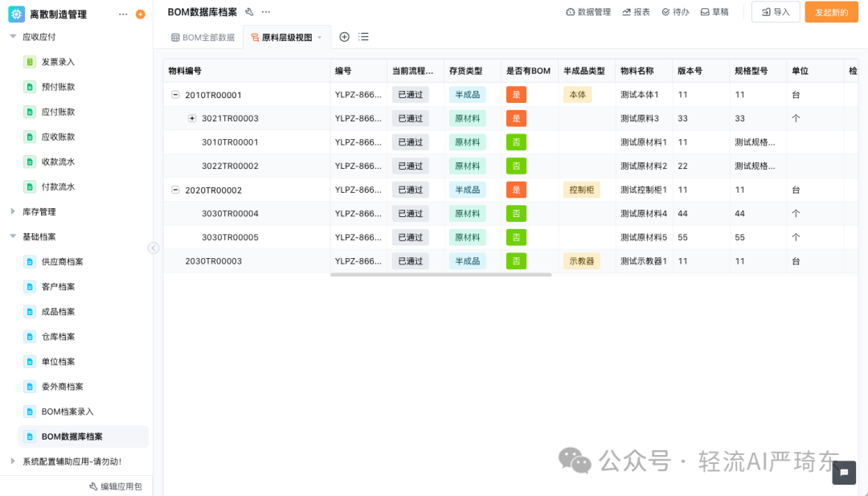This screenshot has height=496, width=868.
Task: Collapse row 2020TR00002
Action: click(x=175, y=190)
